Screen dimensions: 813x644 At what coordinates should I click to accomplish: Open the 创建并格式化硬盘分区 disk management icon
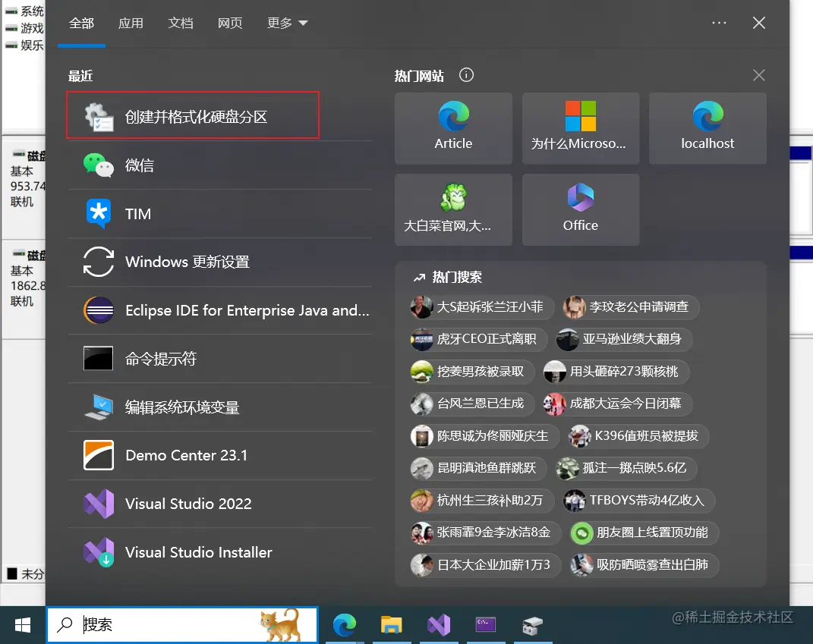point(99,117)
